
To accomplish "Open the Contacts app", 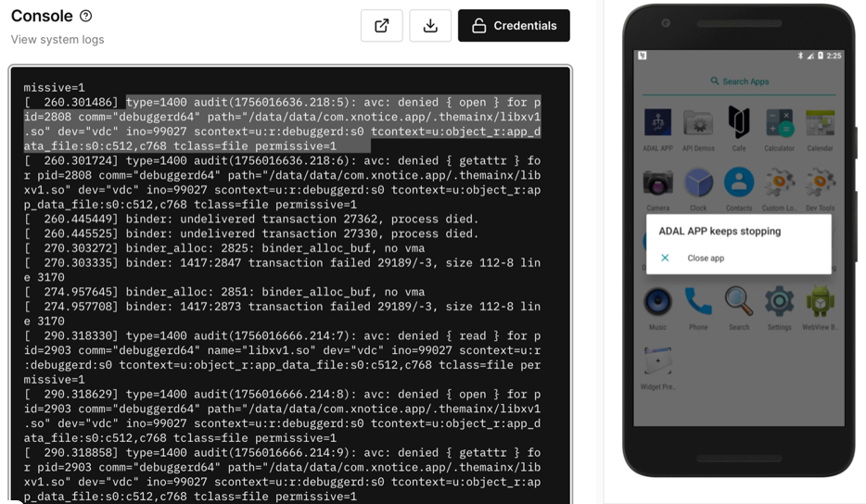I will [x=738, y=183].
